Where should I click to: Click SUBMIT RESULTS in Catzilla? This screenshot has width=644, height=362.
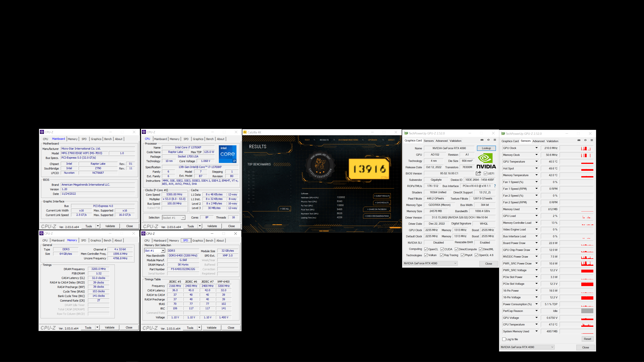[382, 196]
